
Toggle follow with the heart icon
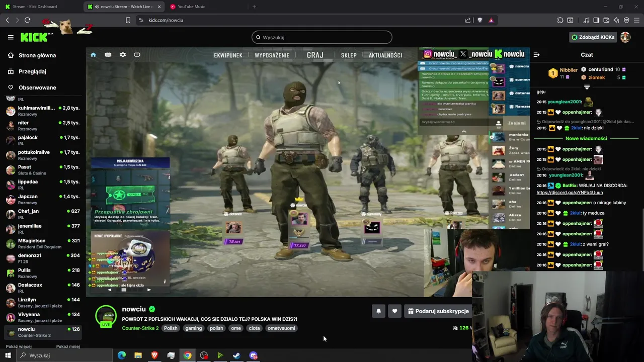point(394,311)
